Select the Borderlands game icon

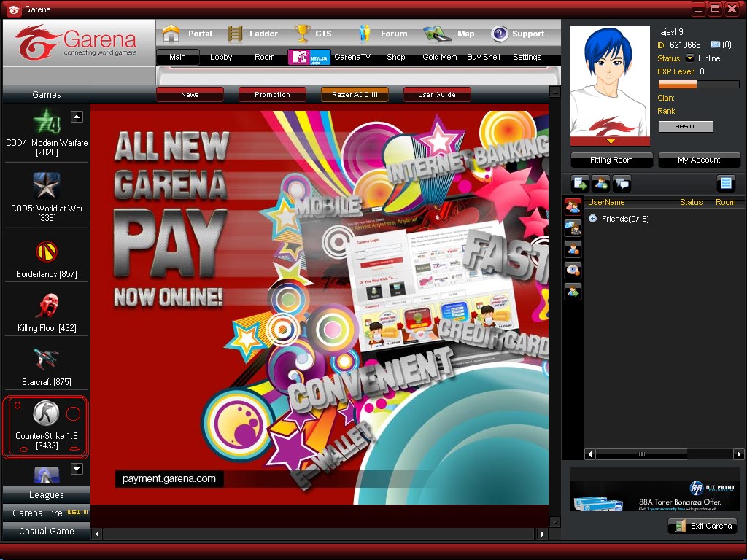tap(47, 252)
